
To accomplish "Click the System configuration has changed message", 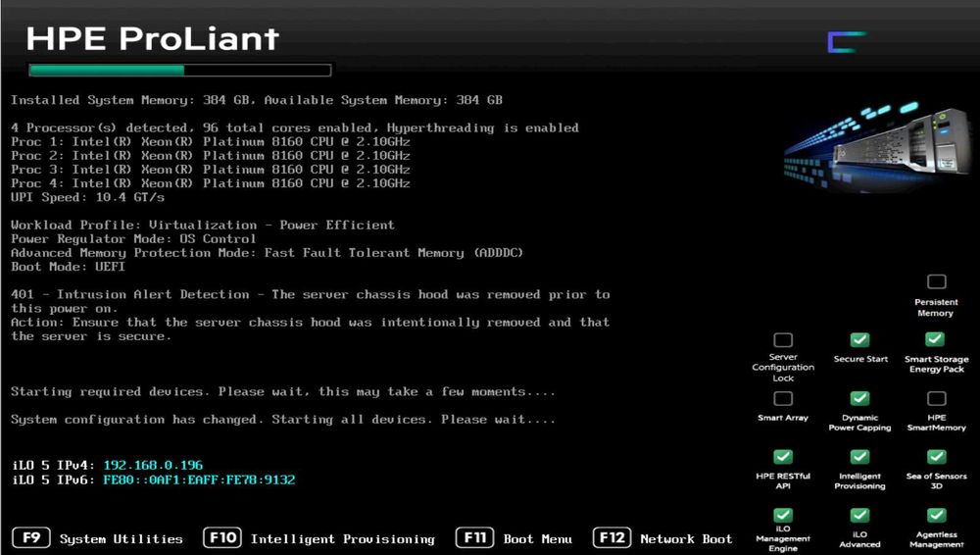I will [283, 420].
